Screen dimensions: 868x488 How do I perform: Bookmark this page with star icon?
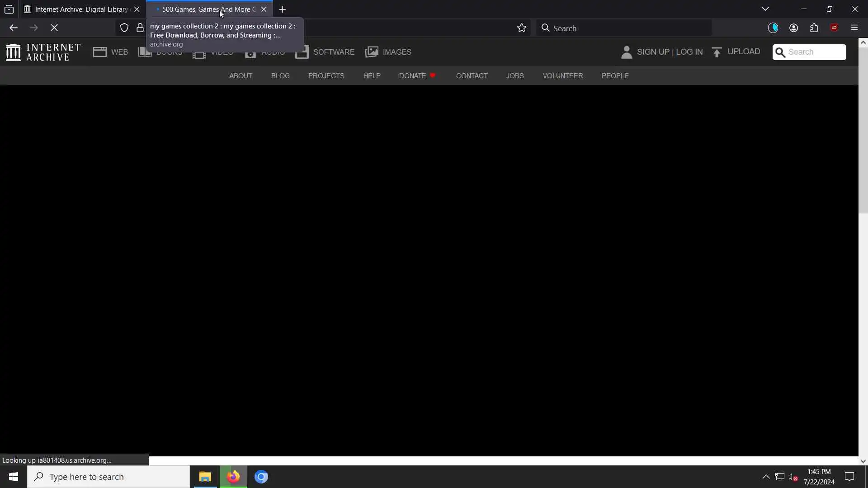pos(522,28)
